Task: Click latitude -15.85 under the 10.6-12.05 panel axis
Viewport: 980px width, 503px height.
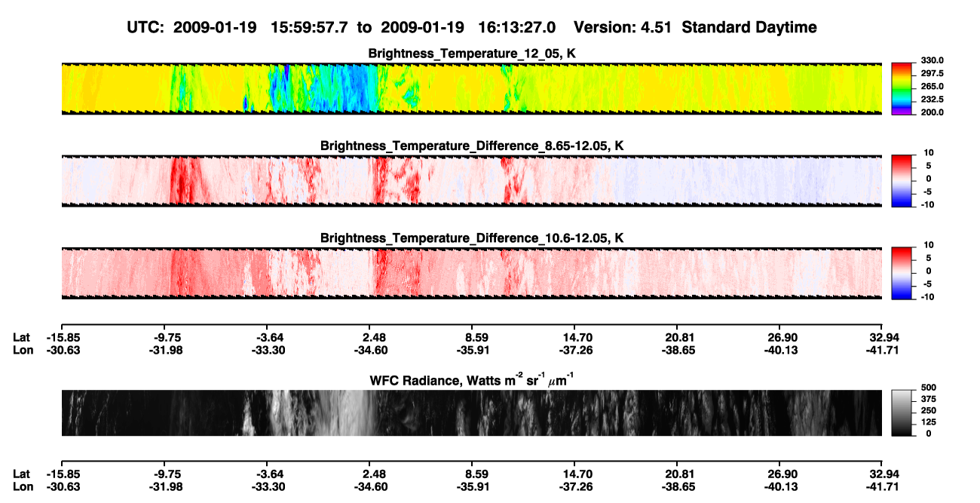Action: tap(62, 338)
